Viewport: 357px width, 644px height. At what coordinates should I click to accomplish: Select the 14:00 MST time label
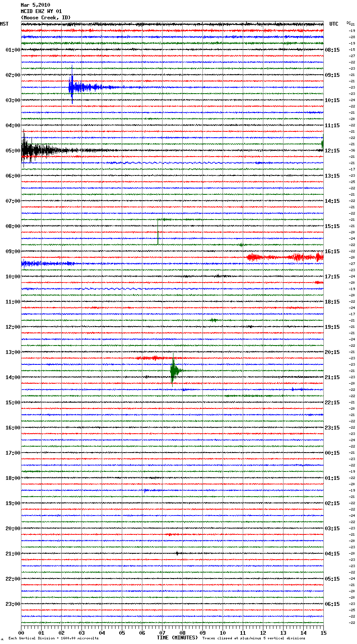13,377
